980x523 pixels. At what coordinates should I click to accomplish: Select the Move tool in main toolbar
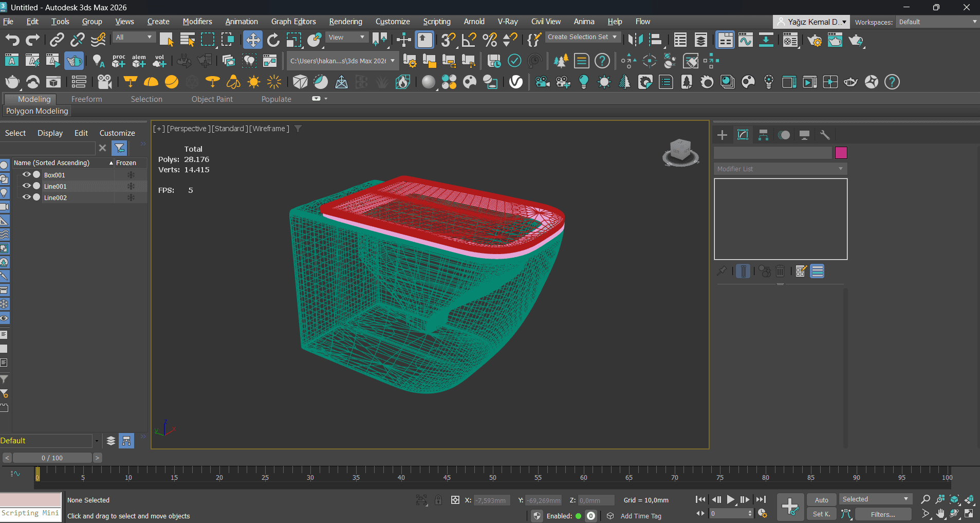[252, 40]
